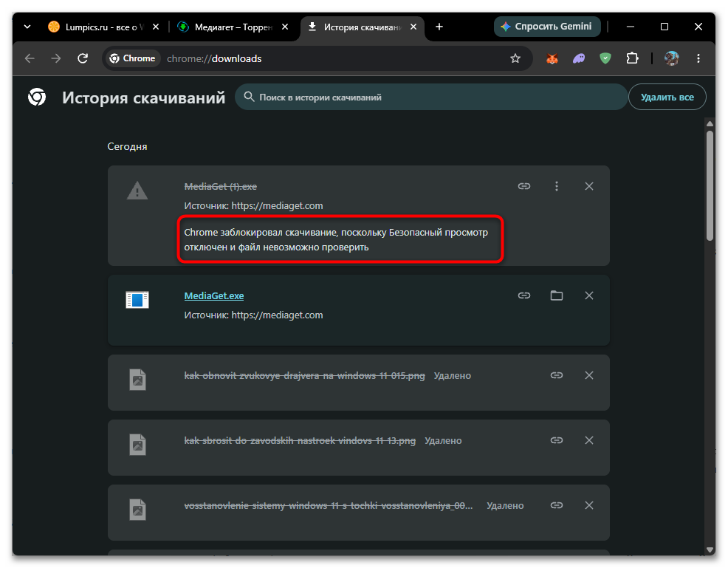Viewport: 728px width, 568px height.
Task: Remove MediaGet (1).exe from the list
Action: coord(589,186)
